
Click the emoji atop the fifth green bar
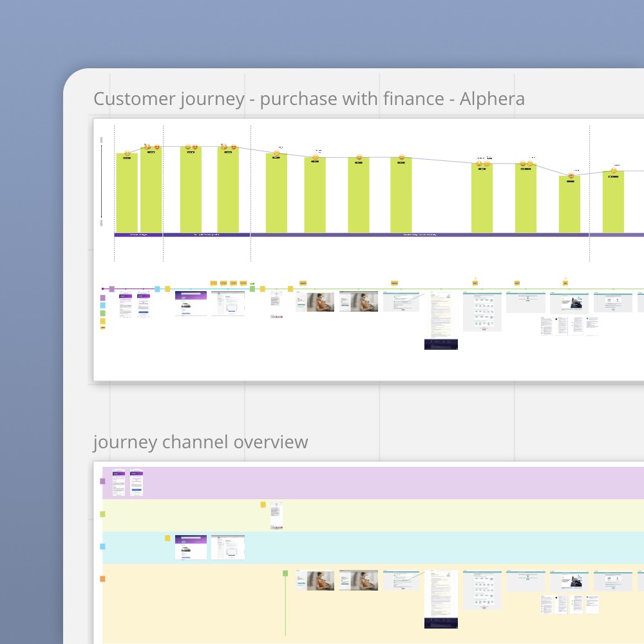(x=277, y=154)
